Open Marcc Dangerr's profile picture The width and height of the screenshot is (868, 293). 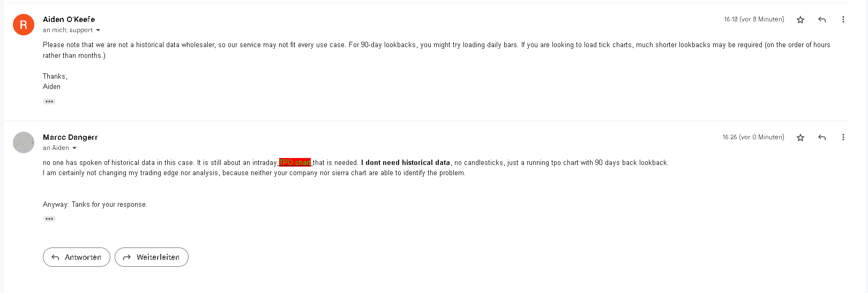tap(24, 142)
